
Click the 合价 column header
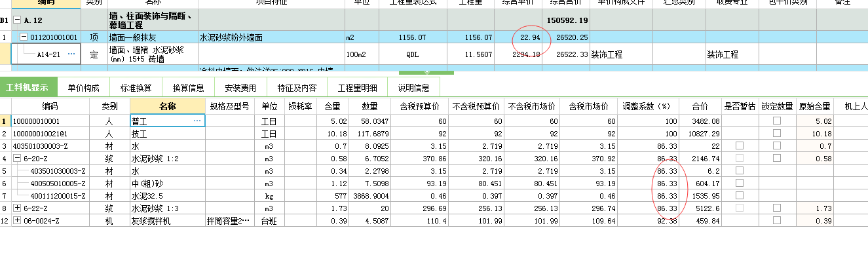coord(700,106)
